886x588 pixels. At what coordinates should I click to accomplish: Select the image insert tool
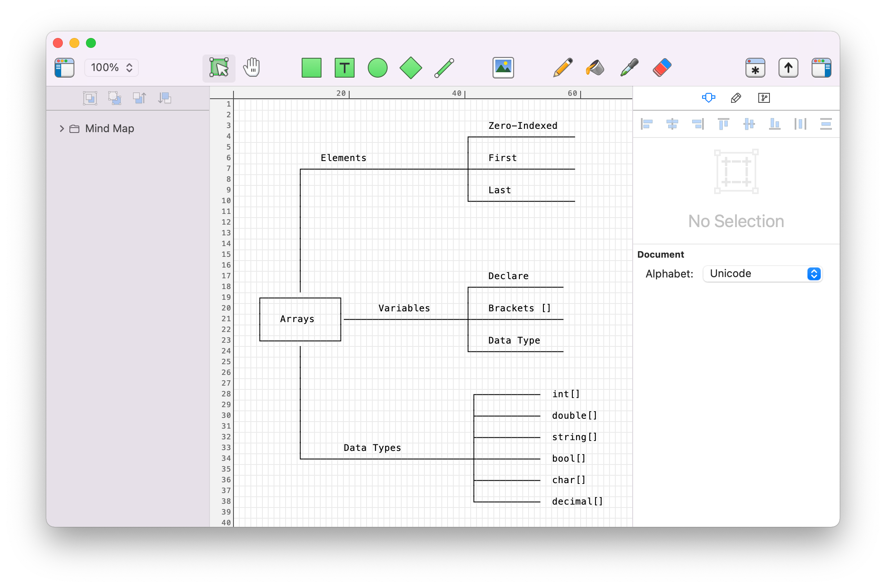(503, 67)
